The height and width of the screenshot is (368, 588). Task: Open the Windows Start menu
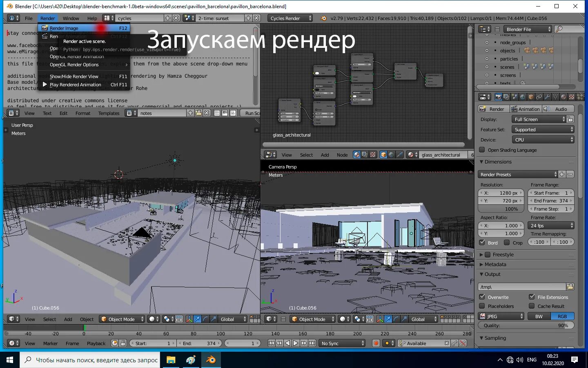[10, 360]
